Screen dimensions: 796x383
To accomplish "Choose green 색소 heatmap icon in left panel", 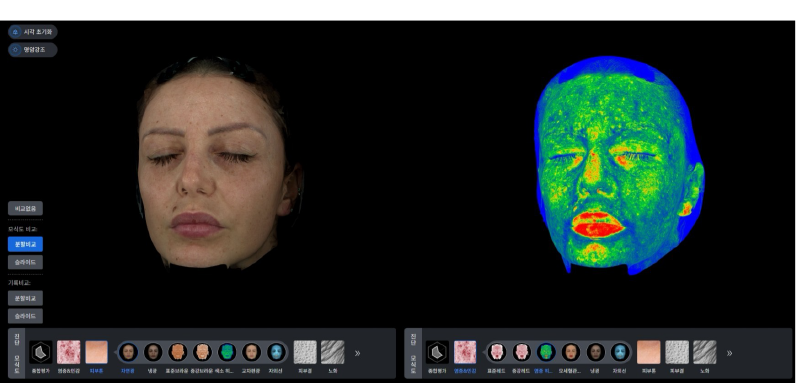I will 227,352.
